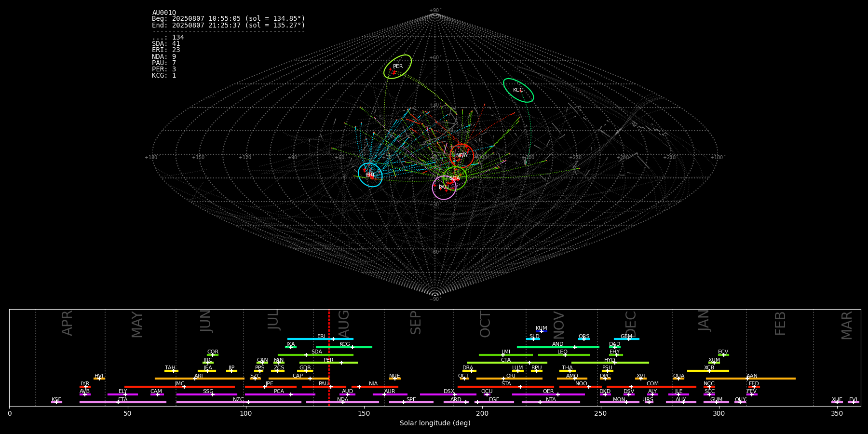Select the ARI shower bar in the timeline
This screenshot has width=868, height=434.
[200, 379]
